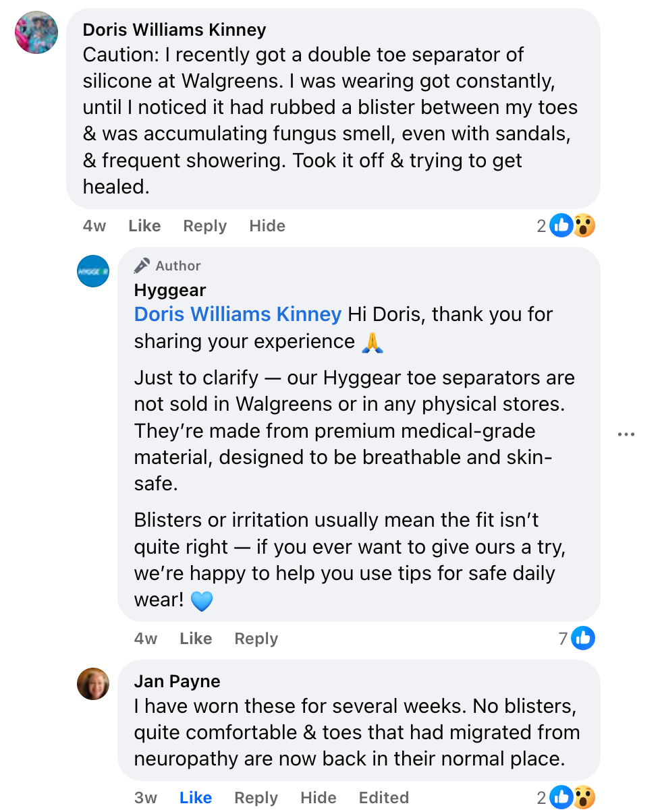Screen dimensions: 660x812
Task: Like the Hyggear author reply
Action: tap(196, 639)
